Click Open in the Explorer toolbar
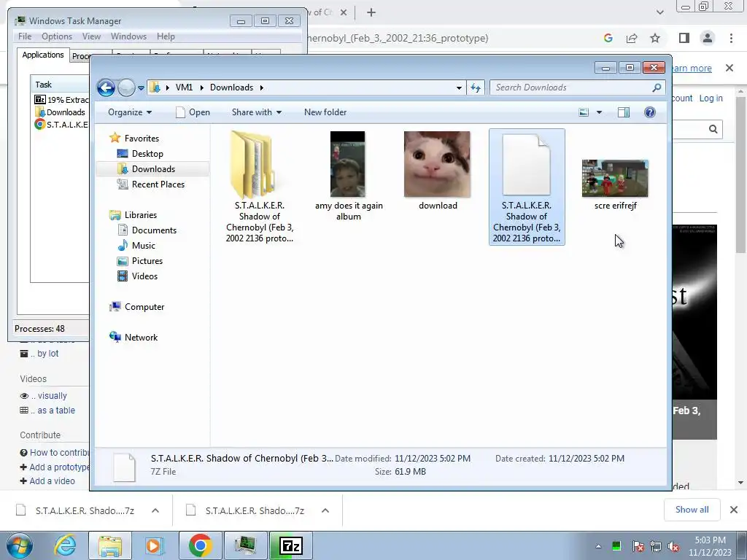 [x=193, y=112]
